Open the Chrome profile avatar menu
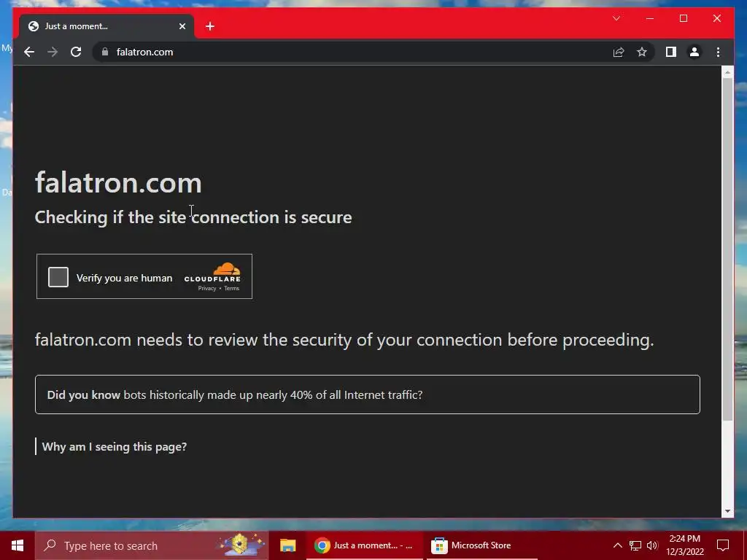 694,52
